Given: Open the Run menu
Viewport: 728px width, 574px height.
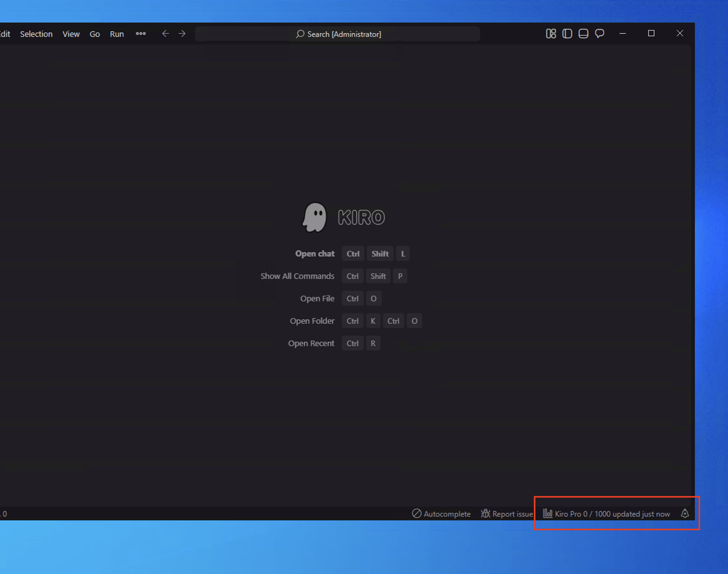Looking at the screenshot, I should [117, 34].
